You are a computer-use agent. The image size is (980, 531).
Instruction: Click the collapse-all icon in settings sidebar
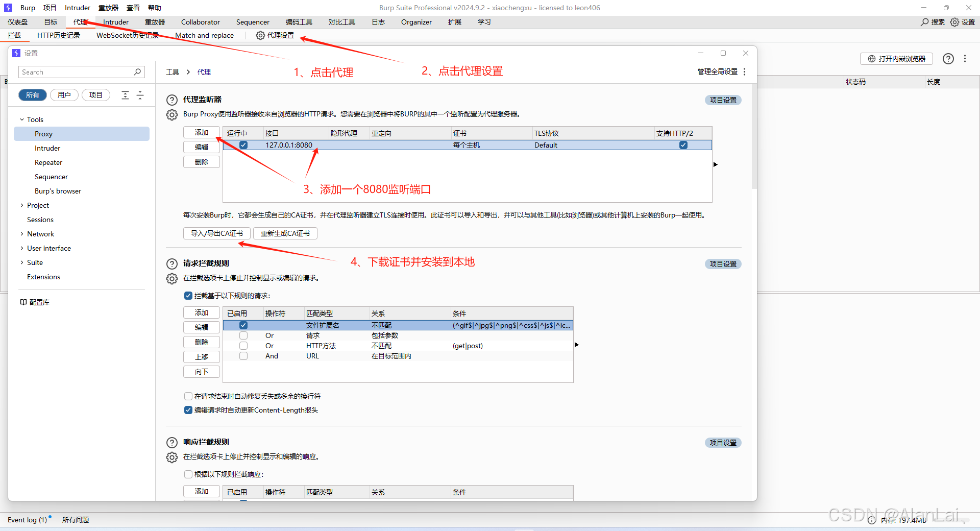pyautogui.click(x=140, y=95)
